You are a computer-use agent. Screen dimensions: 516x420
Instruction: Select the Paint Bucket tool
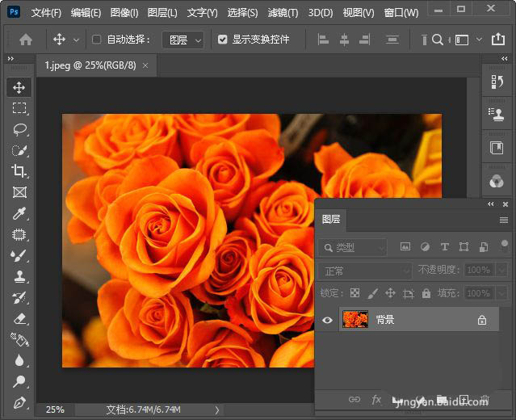(x=19, y=340)
